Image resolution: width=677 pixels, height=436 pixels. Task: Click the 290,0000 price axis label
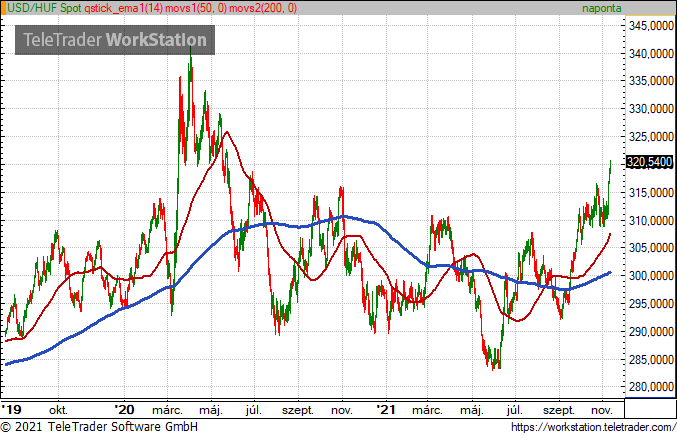point(652,332)
